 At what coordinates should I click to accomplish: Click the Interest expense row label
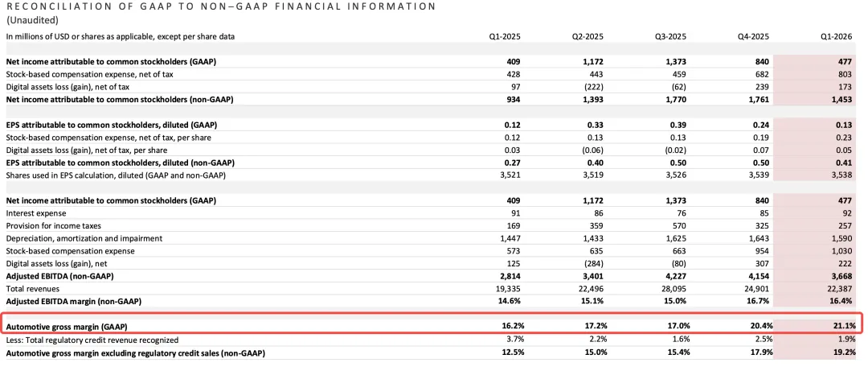pyautogui.click(x=35, y=213)
